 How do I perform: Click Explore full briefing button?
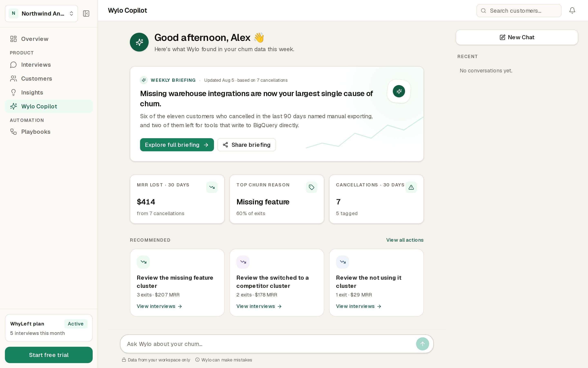point(177,145)
